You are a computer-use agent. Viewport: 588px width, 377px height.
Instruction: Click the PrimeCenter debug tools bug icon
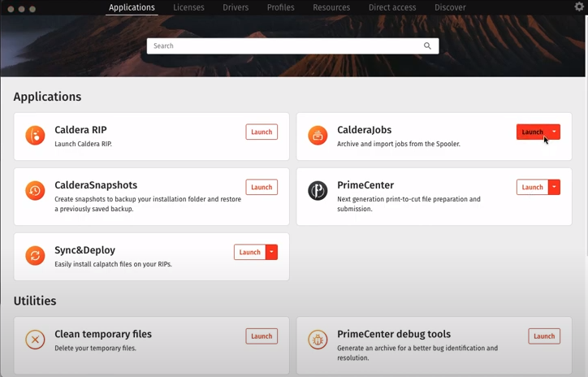pos(318,340)
